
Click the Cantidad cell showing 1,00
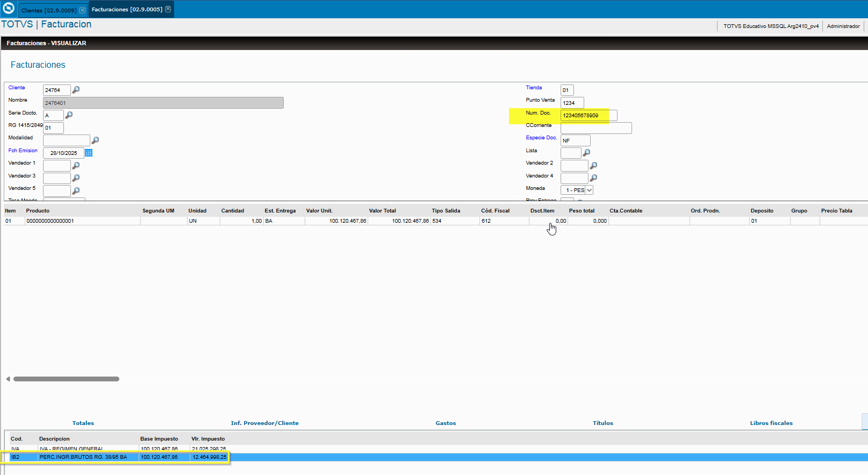pyautogui.click(x=241, y=221)
